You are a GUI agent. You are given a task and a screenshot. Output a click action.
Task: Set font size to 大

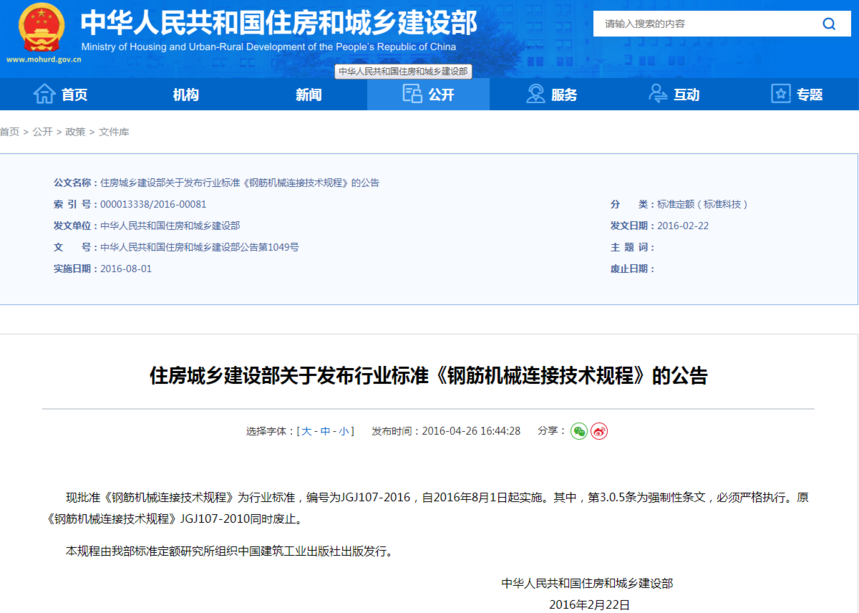click(306, 431)
